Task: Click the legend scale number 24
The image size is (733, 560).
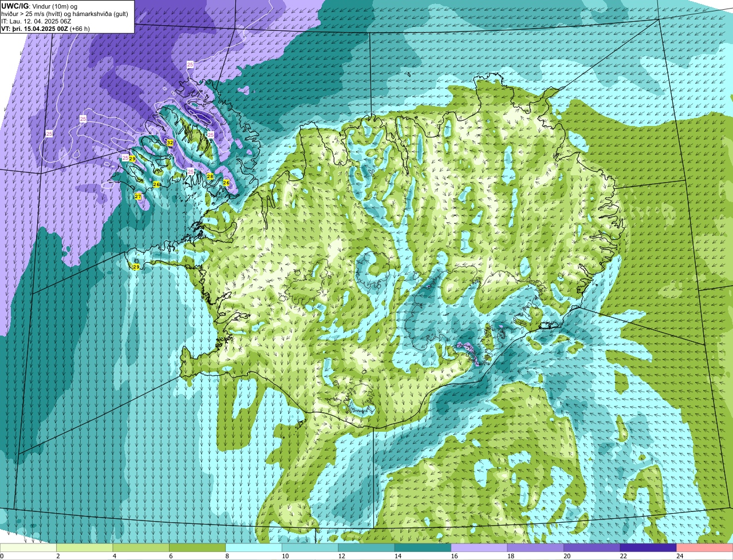Action: [x=679, y=556]
